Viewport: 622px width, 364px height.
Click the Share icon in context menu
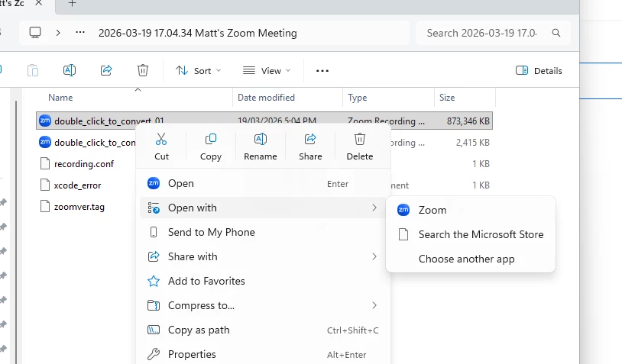[x=310, y=139]
